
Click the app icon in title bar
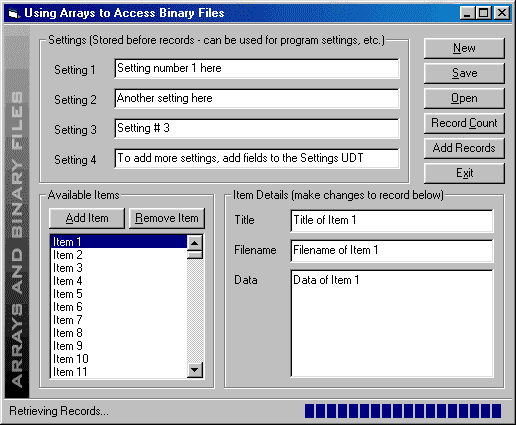click(14, 13)
